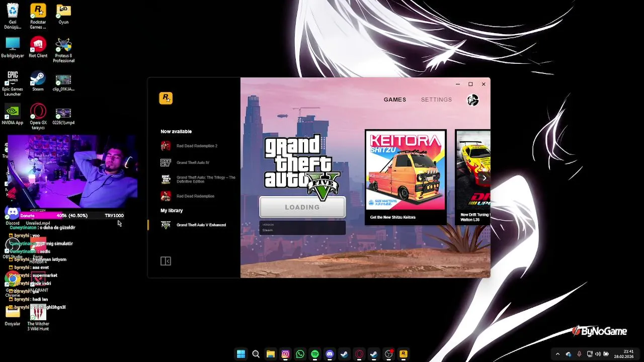
Task: Open the 0226(1).mp4 file on desktop
Action: (x=63, y=116)
